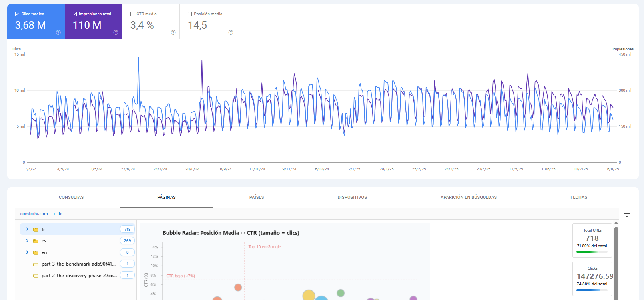Image resolution: width=644 pixels, height=300 pixels.
Task: Click the Clicks stats card value
Action: (595, 276)
